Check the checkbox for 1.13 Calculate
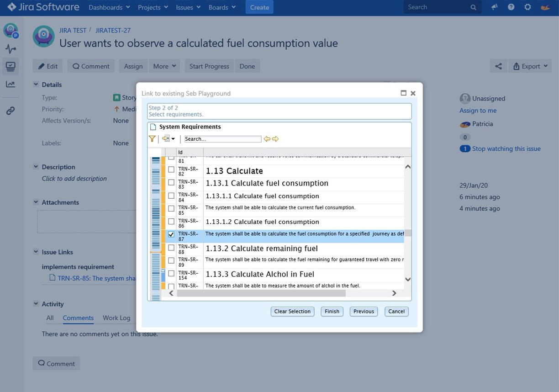The height and width of the screenshot is (392, 559). (171, 170)
